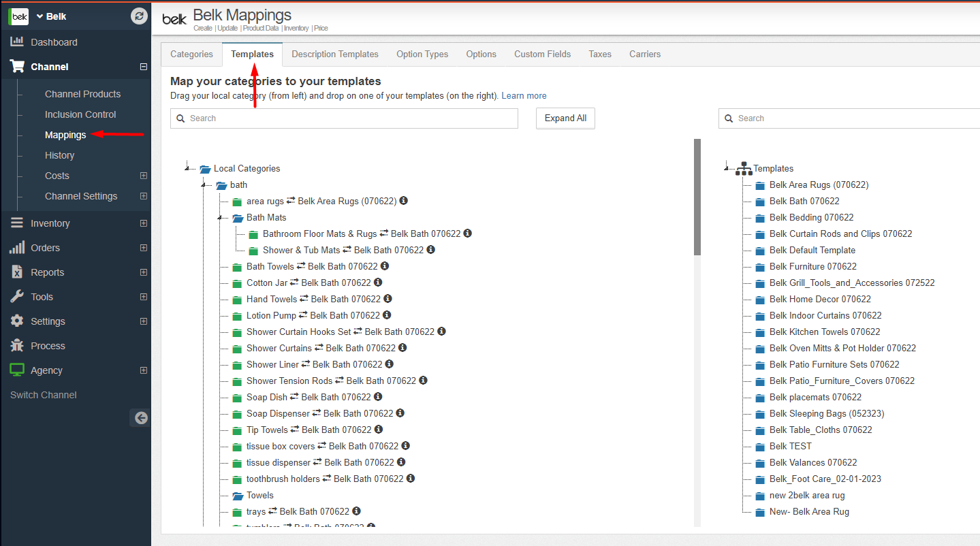Click info icon on Cotton Jar row

pyautogui.click(x=378, y=283)
